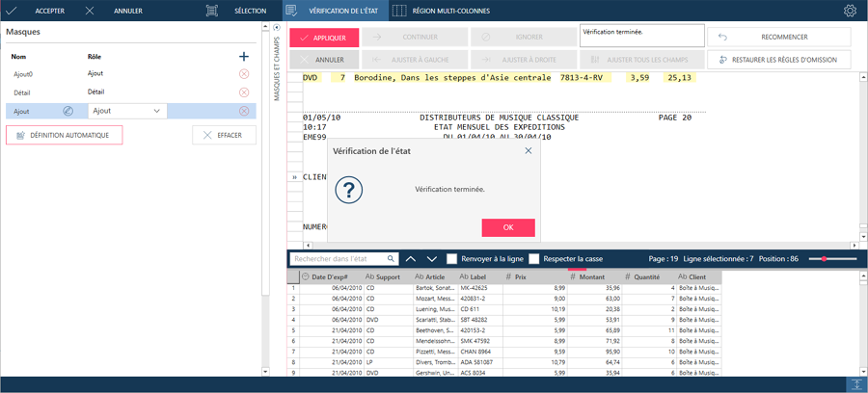Click the Accepter checkmark icon

coord(12,11)
